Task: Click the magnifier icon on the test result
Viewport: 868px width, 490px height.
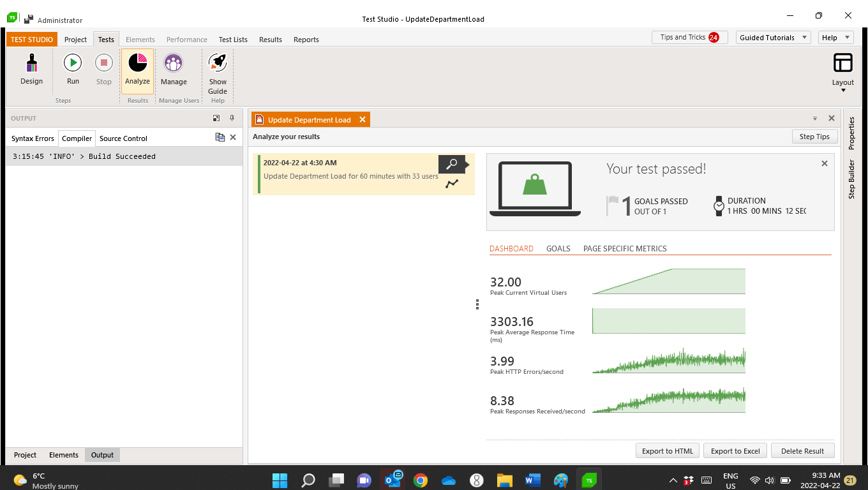Action: point(452,164)
